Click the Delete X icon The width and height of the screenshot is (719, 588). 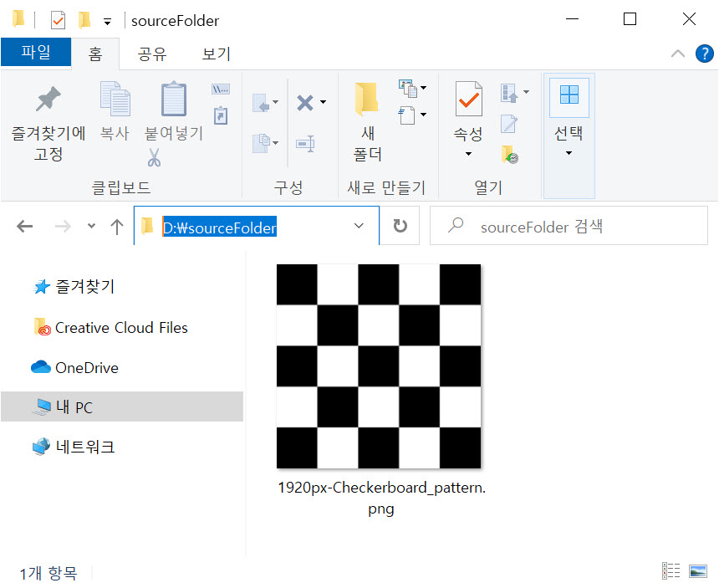pos(305,103)
